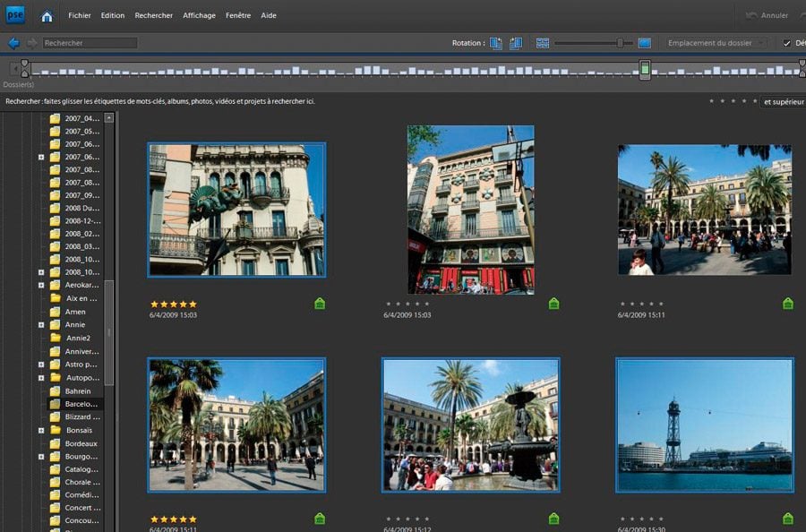Click green tag icon under first photo
The image size is (806, 532).
(x=320, y=304)
